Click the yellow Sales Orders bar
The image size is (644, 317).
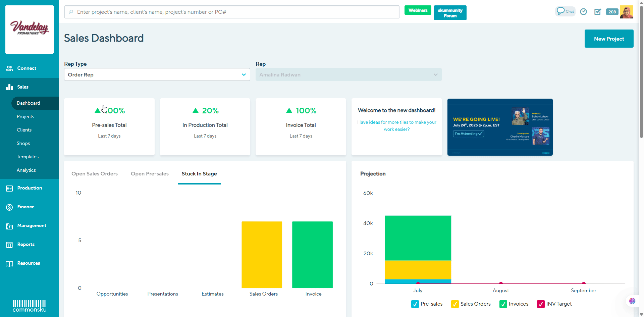tap(262, 254)
